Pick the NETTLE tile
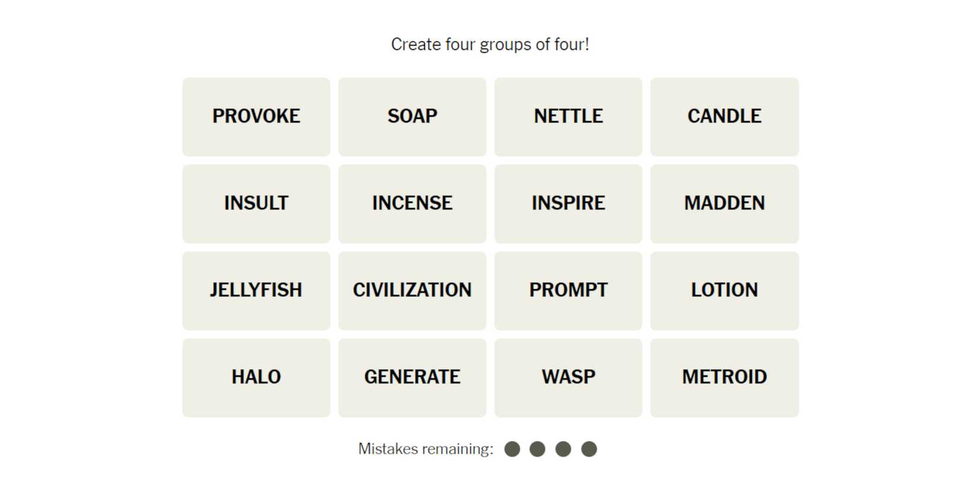 568,116
